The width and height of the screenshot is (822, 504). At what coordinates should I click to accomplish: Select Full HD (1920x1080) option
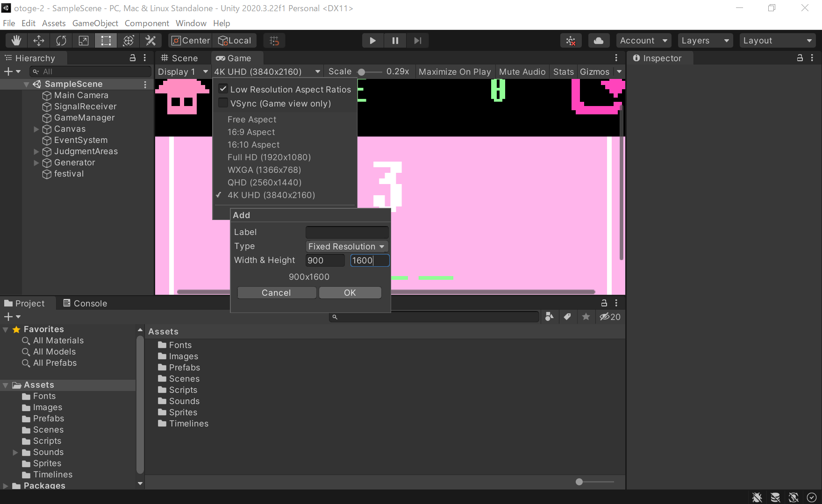[269, 157]
